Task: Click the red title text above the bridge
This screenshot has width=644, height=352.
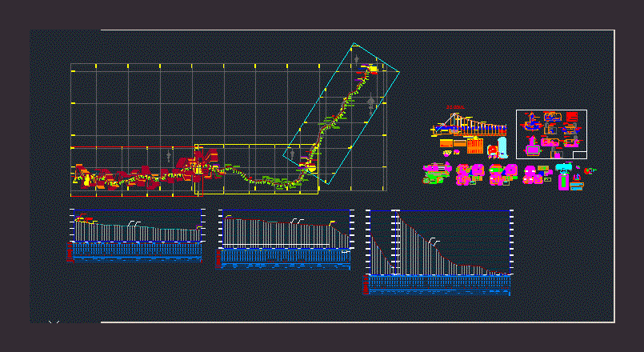Action: [x=456, y=107]
